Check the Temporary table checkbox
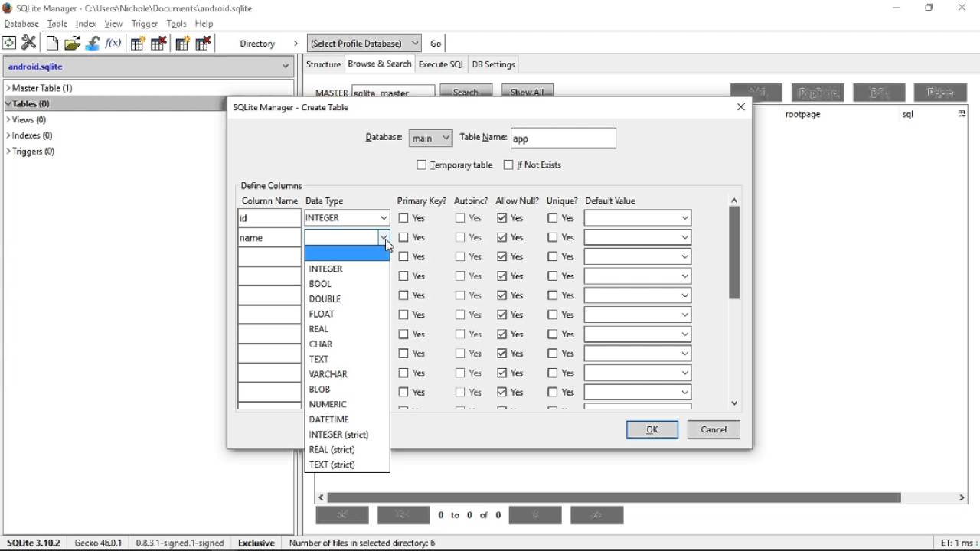Screen dimensions: 980x551 (x=421, y=165)
